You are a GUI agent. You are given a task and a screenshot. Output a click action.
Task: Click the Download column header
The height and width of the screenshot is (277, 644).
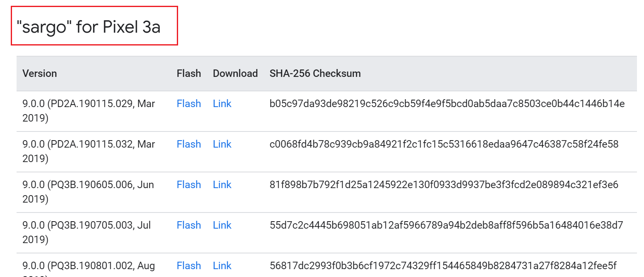click(235, 74)
